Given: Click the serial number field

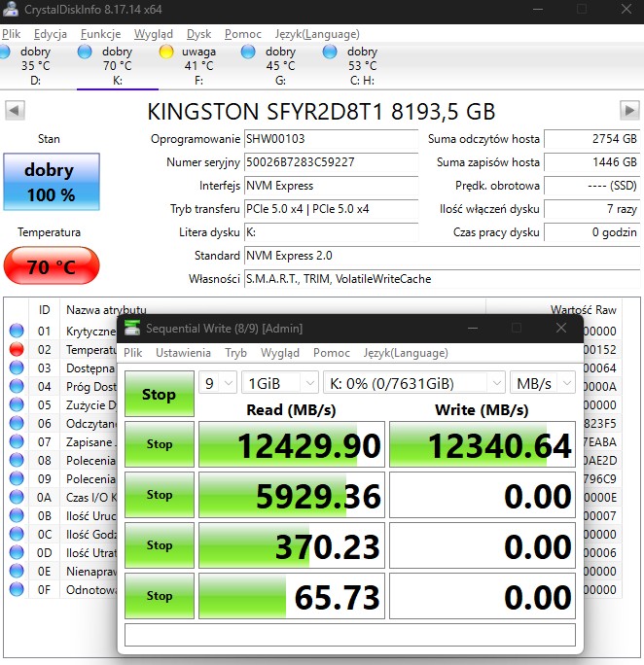Looking at the screenshot, I should (x=330, y=162).
